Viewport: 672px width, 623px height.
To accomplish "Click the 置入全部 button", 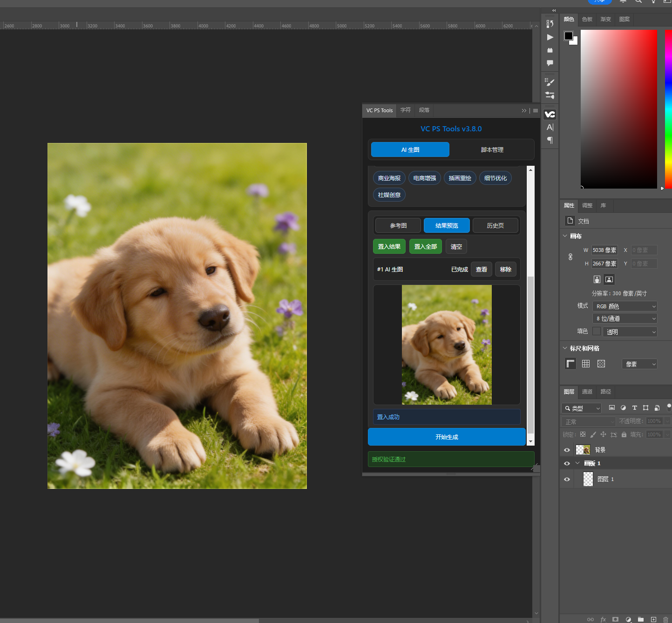I will coord(425,247).
